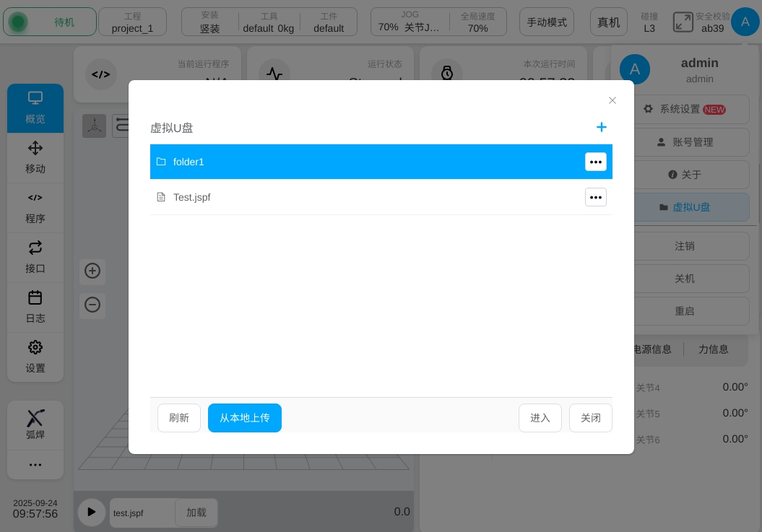Close the virtual U-disk dialog with X
762x532 pixels.
pos(612,100)
